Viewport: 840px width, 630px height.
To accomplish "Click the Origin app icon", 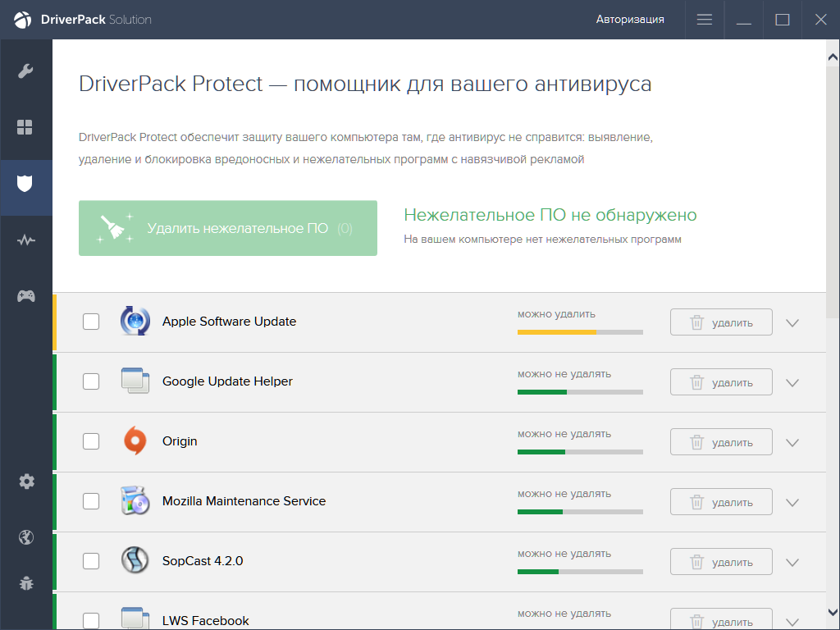I will [135, 441].
